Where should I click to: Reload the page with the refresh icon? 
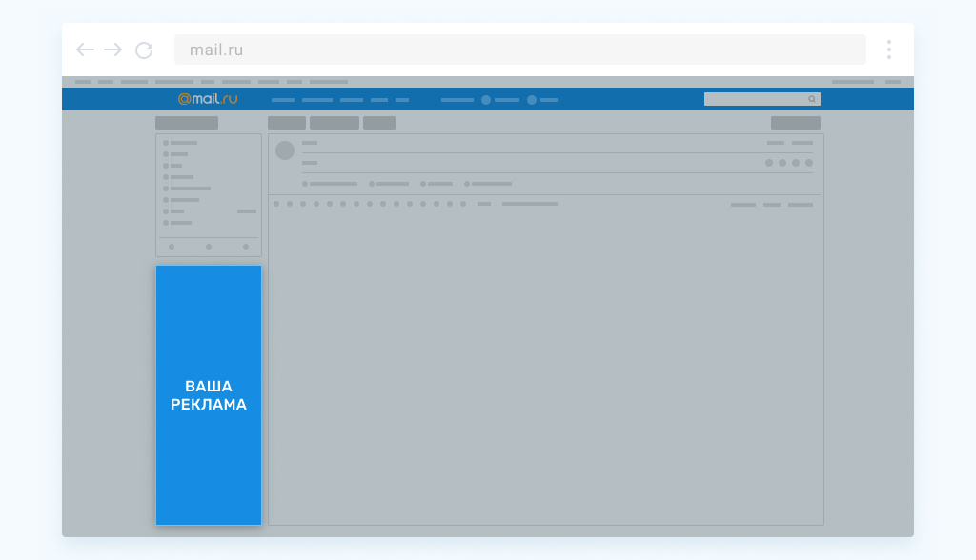144,50
